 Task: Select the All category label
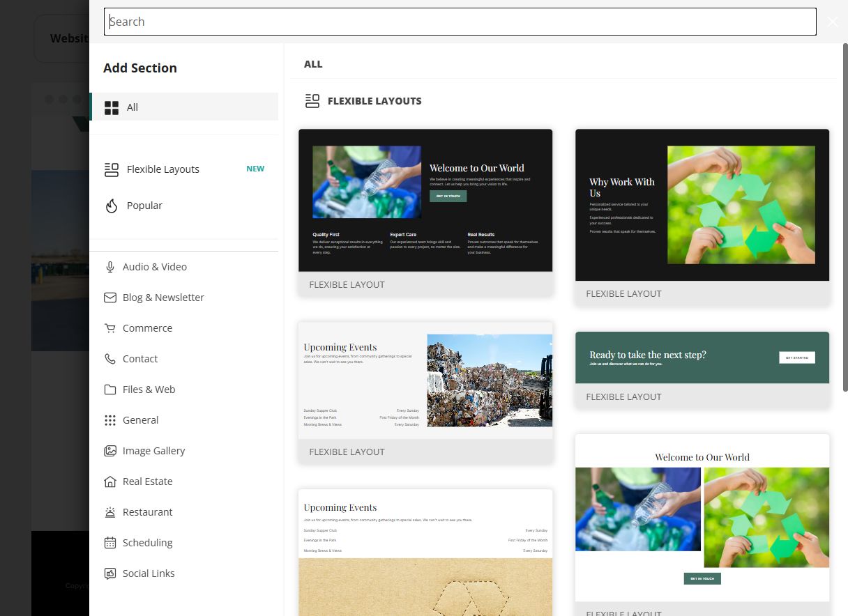(x=132, y=107)
